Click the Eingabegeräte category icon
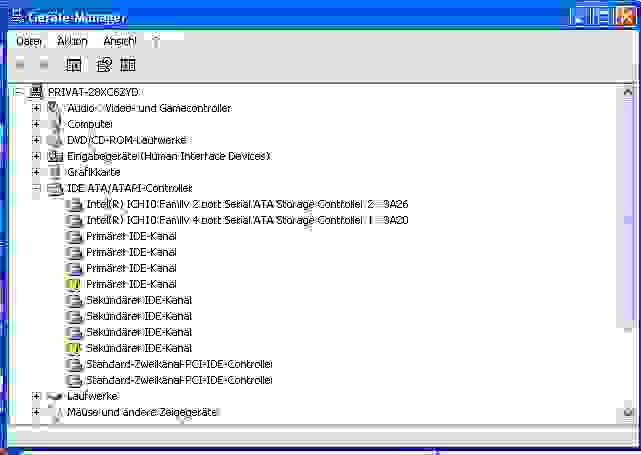The height and width of the screenshot is (455, 641). coord(55,156)
